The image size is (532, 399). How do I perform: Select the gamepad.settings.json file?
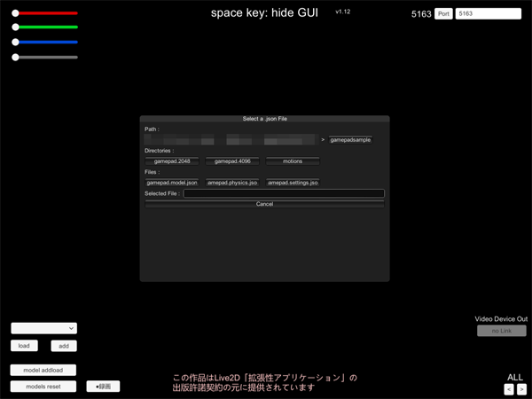tap(293, 183)
